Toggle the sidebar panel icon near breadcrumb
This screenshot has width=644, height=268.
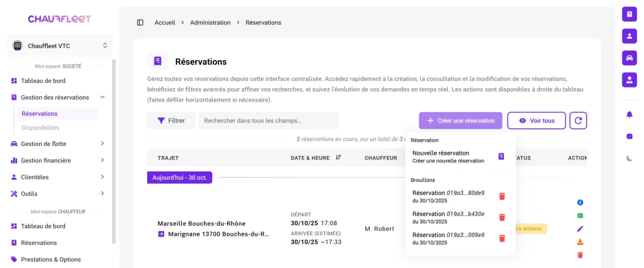pos(140,23)
